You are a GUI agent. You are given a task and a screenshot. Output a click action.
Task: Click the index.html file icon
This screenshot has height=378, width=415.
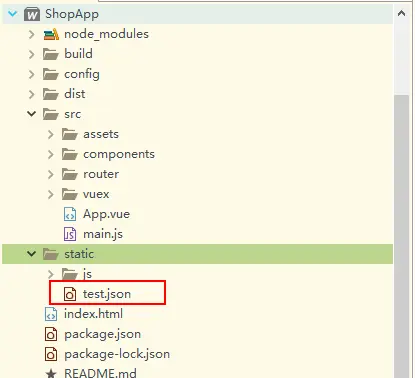coord(51,314)
